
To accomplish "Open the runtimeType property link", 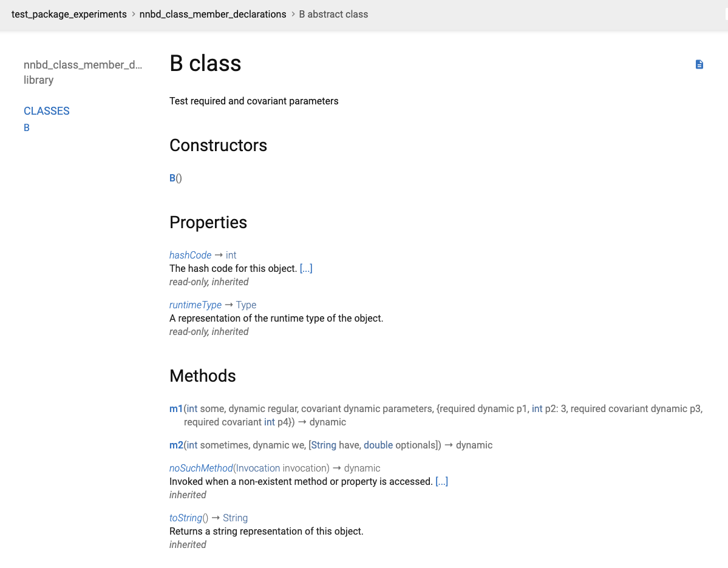I will 195,305.
